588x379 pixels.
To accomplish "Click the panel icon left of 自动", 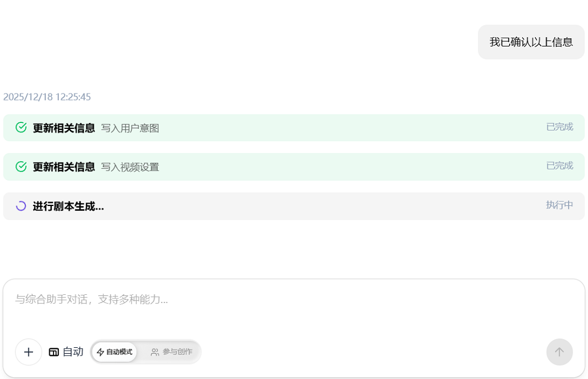I will tap(54, 352).
